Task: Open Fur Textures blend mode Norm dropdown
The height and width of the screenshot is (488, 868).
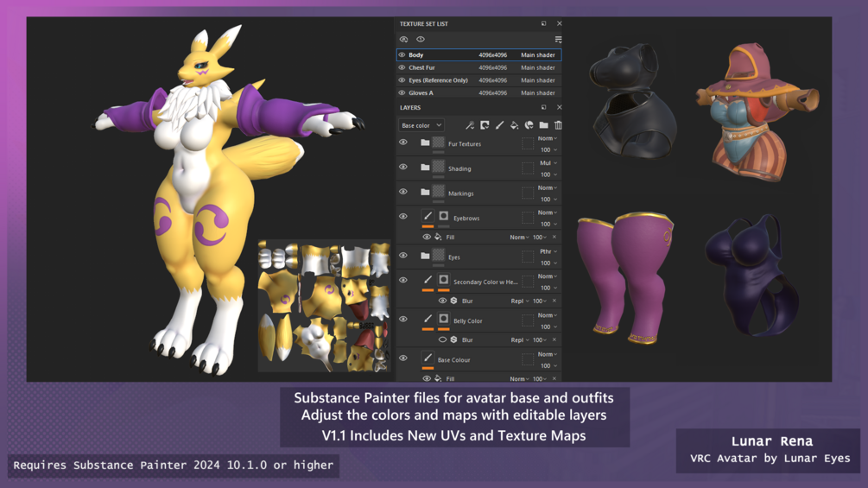Action: point(548,138)
